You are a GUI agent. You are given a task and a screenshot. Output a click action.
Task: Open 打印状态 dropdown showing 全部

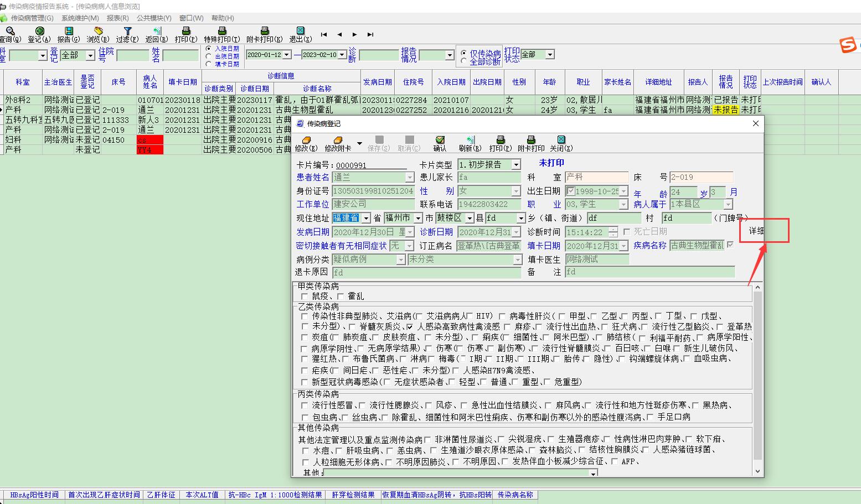pos(550,54)
